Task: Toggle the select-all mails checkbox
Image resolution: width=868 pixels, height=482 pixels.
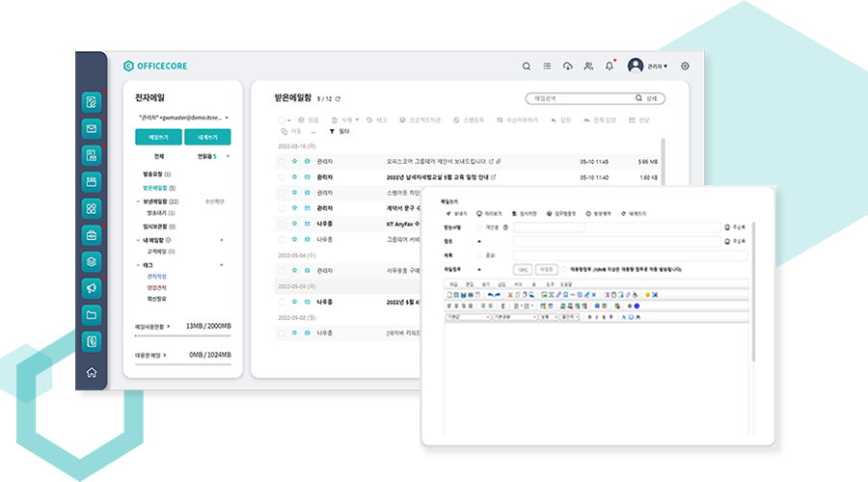Action: (x=282, y=120)
